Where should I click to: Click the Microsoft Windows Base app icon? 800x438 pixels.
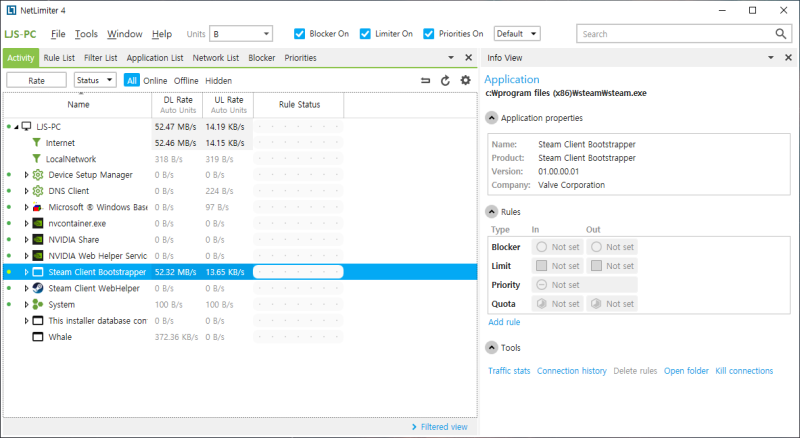coord(38,207)
